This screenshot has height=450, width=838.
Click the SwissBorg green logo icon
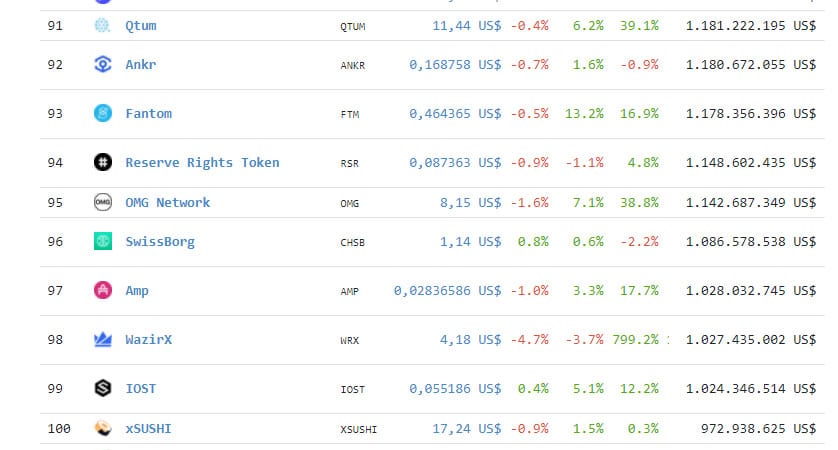(x=103, y=241)
